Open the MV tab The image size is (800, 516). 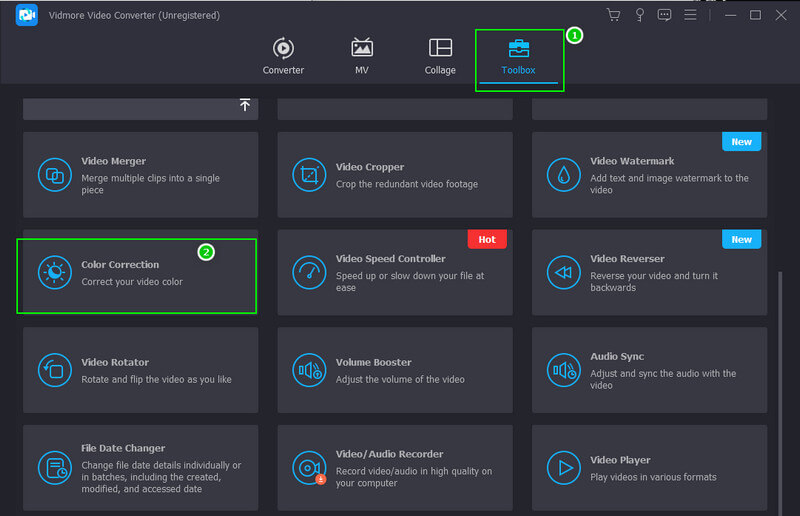pos(362,57)
